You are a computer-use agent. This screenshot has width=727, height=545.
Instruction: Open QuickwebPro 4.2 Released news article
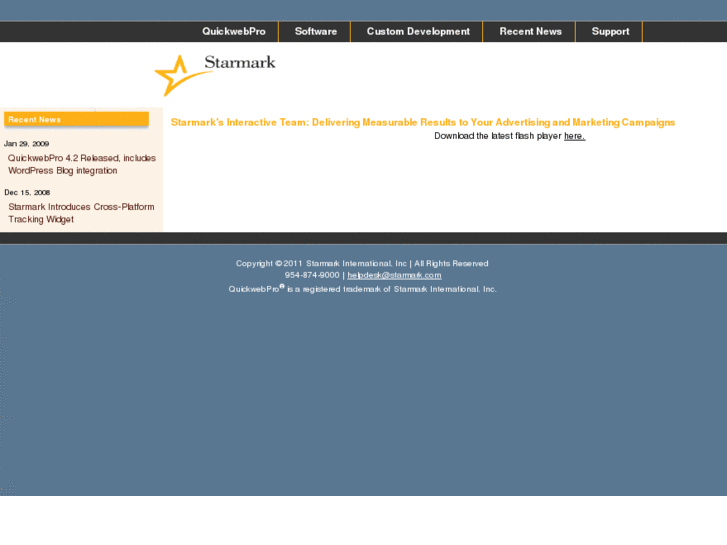82,164
